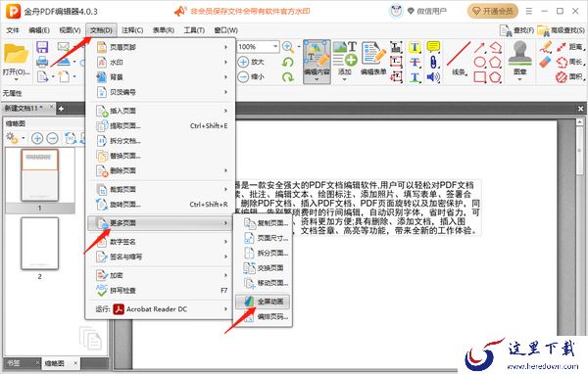
Task: Click the Save floppy disk icon
Action: pyautogui.click(x=42, y=47)
